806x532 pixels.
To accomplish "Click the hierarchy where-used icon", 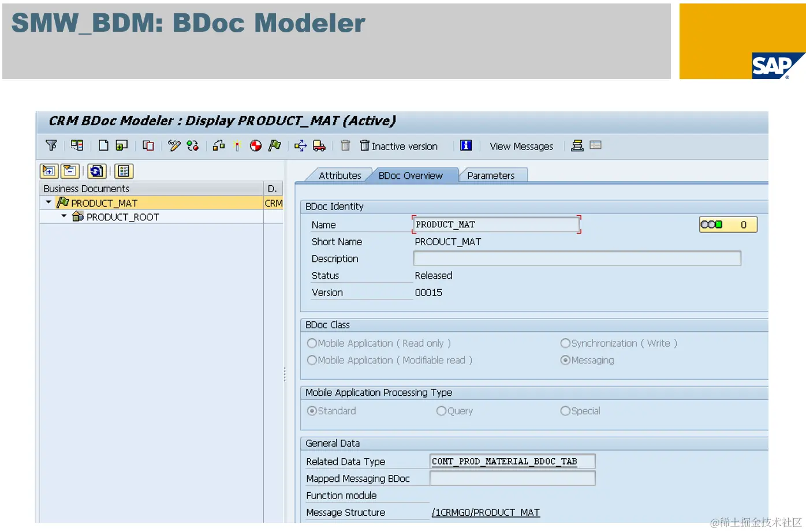I will pos(219,145).
